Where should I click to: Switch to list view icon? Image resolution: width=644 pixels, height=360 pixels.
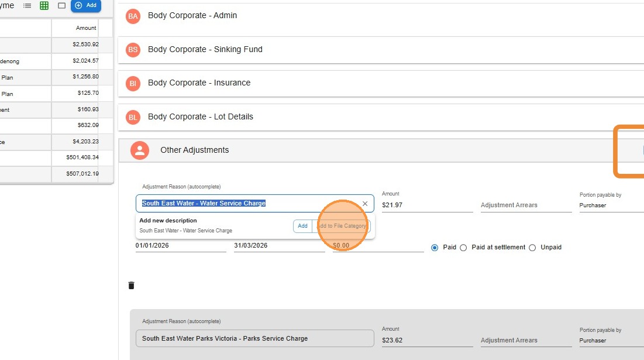tap(27, 5)
